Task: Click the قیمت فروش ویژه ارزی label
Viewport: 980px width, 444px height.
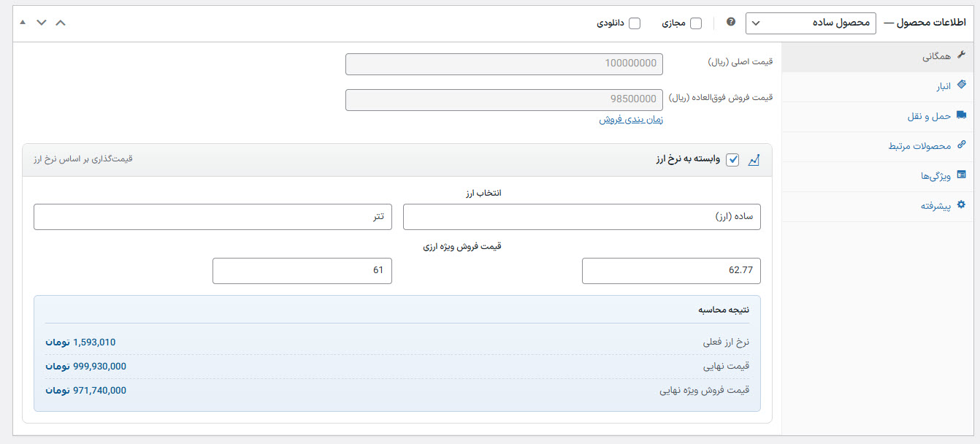Action: [x=462, y=247]
